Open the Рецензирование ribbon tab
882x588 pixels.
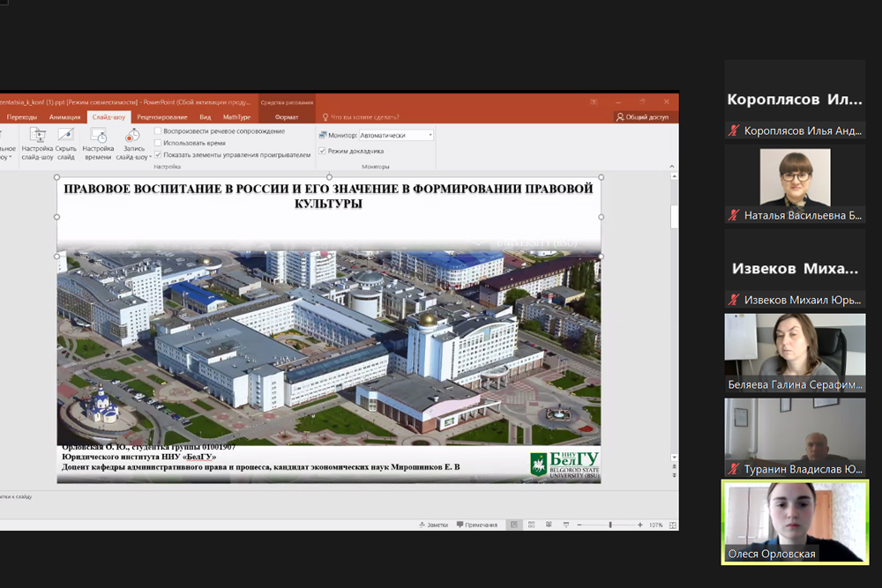tap(162, 116)
